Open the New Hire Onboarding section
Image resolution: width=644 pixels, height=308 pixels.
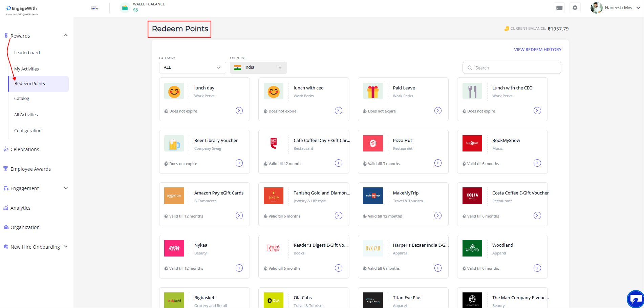[36, 247]
